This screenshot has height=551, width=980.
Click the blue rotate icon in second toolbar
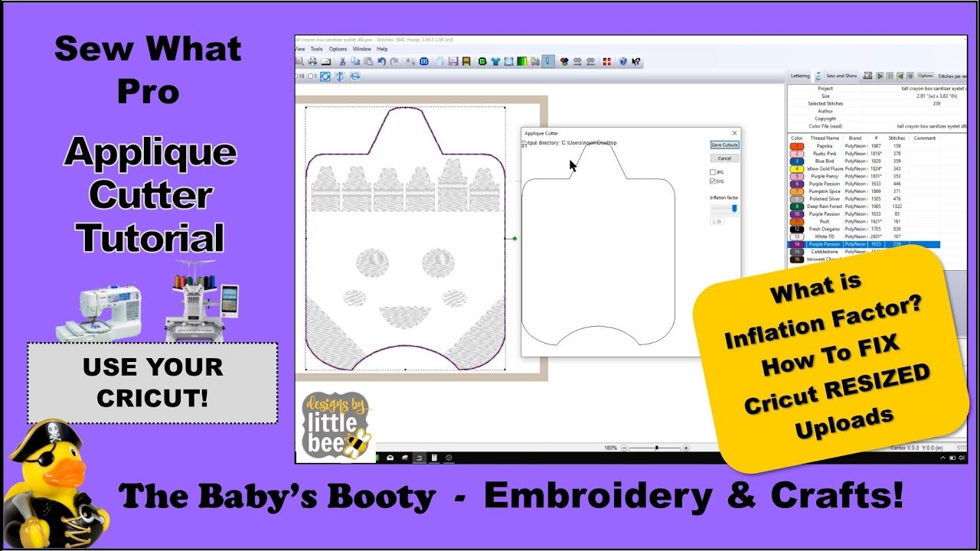pos(325,77)
